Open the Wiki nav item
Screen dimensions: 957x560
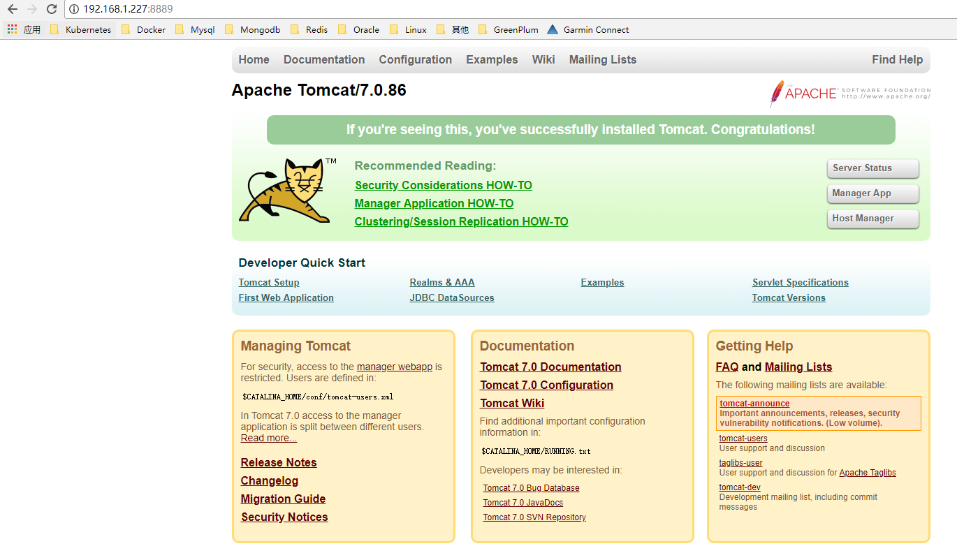(543, 60)
